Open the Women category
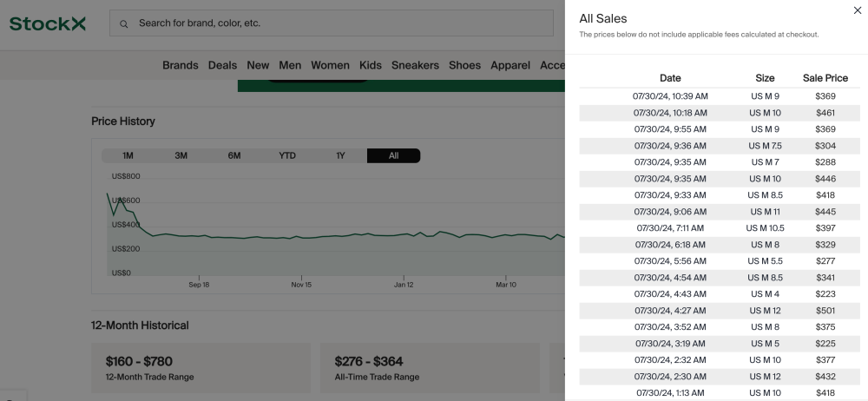868x401 pixels. point(330,65)
